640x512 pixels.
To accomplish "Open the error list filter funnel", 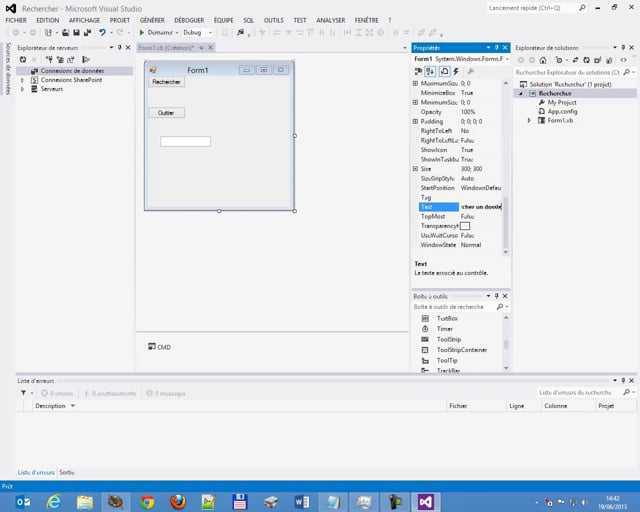I will tap(24, 393).
